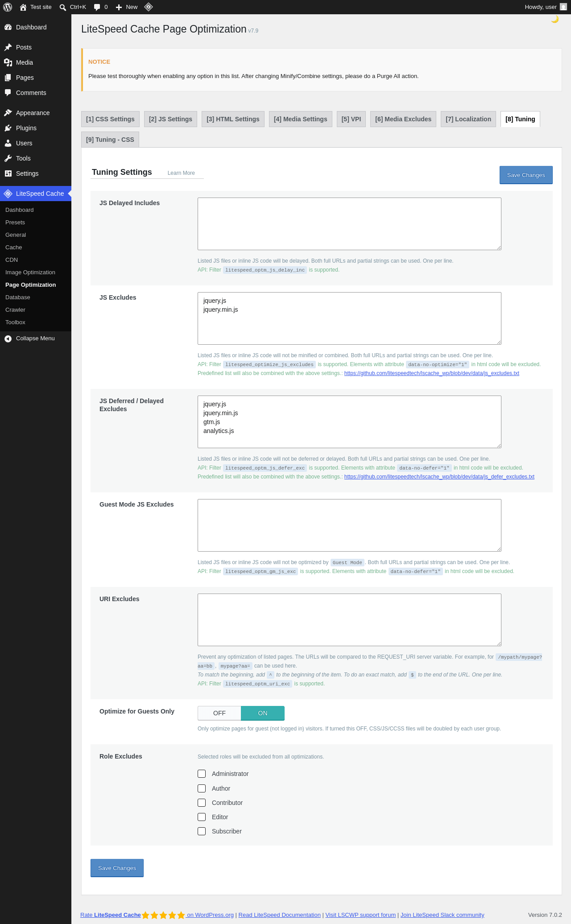Check the Subscriber role exclude
Screen dimensions: 571x924
(x=202, y=831)
